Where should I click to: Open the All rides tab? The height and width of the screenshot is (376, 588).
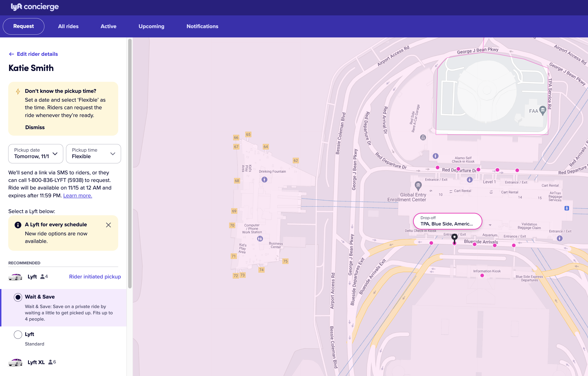(68, 26)
